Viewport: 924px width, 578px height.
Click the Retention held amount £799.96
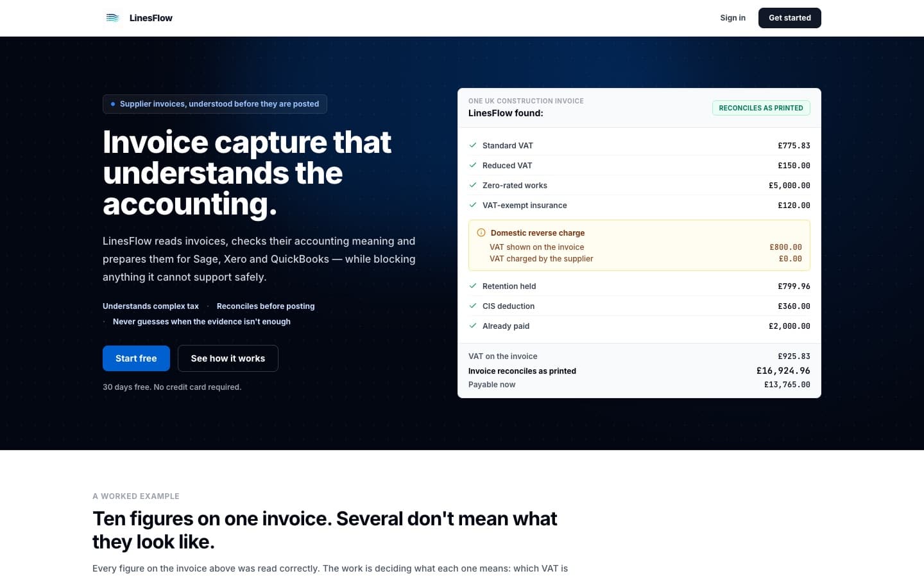(x=794, y=286)
